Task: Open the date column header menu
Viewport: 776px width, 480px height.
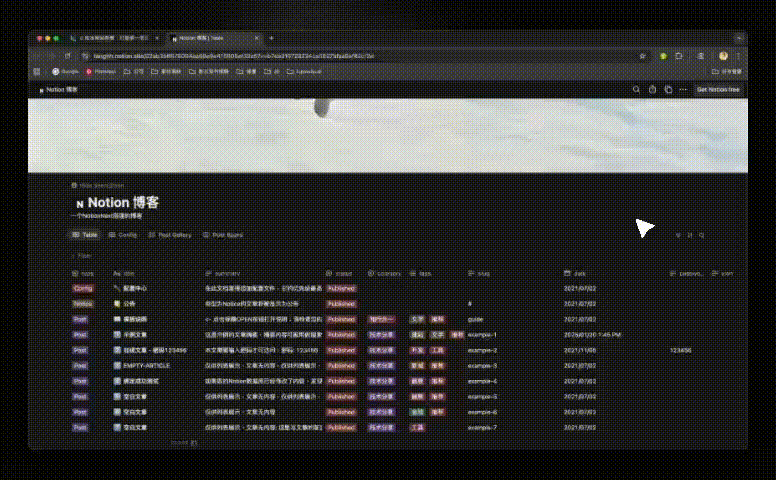Action: (575, 274)
